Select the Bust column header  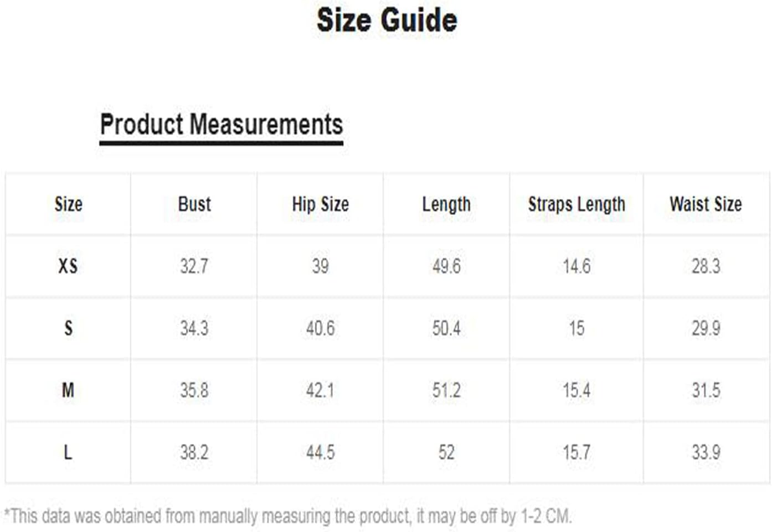point(194,204)
